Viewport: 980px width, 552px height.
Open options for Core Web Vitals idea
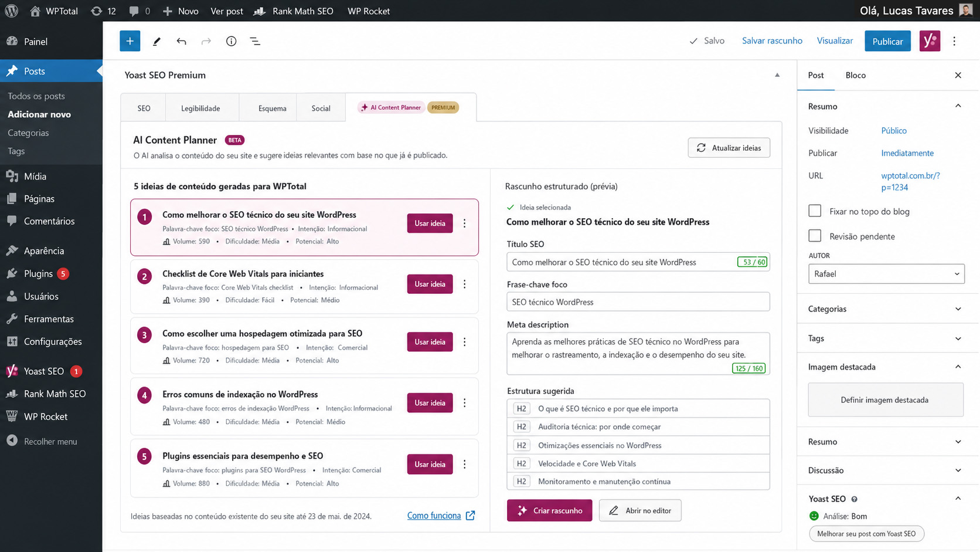(x=465, y=284)
